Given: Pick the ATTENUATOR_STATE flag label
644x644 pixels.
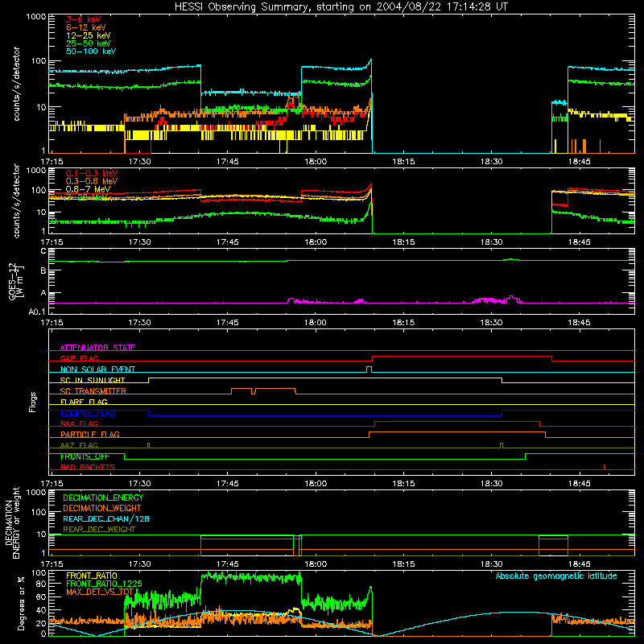Looking at the screenshot, I should tap(97, 348).
